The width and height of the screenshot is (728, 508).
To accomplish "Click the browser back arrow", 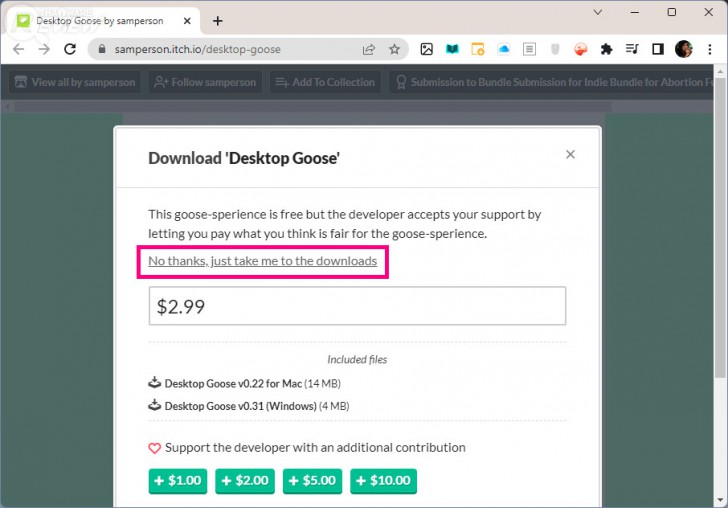I will tap(19, 49).
